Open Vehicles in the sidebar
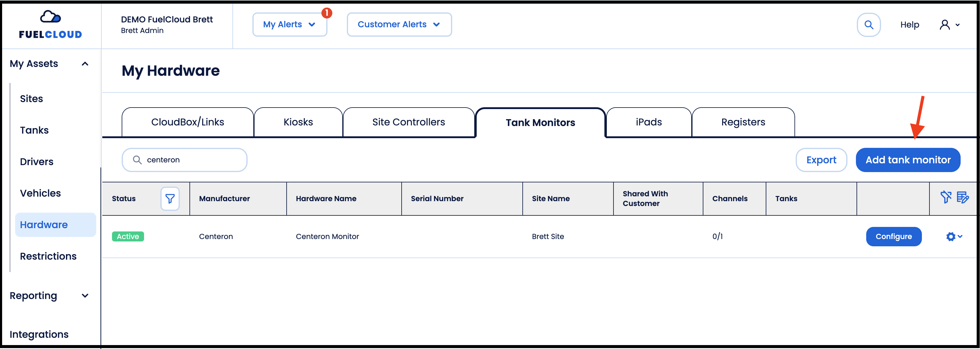980x349 pixels. 40,193
